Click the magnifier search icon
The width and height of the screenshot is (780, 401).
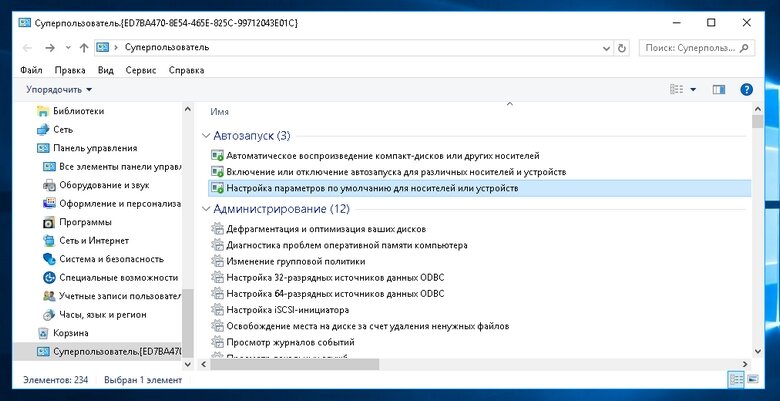744,48
